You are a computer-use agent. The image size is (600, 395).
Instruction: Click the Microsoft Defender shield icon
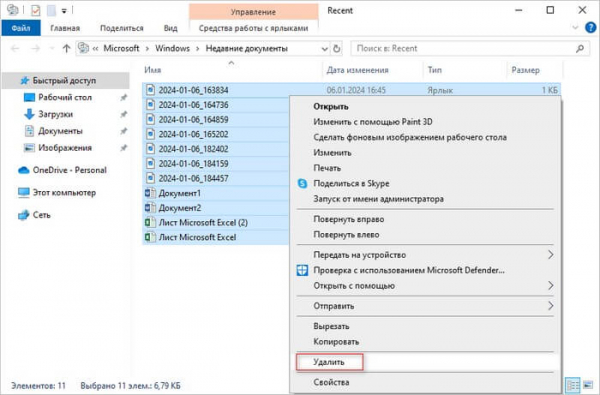(302, 270)
